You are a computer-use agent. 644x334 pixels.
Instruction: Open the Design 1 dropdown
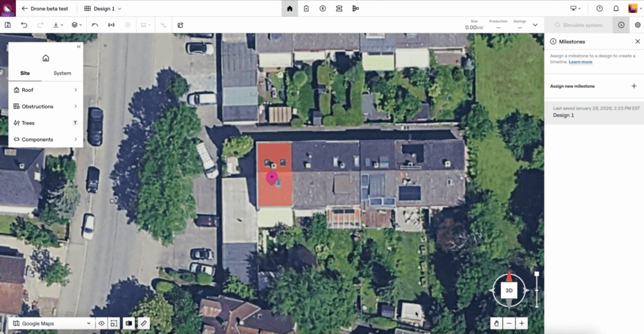tap(103, 9)
